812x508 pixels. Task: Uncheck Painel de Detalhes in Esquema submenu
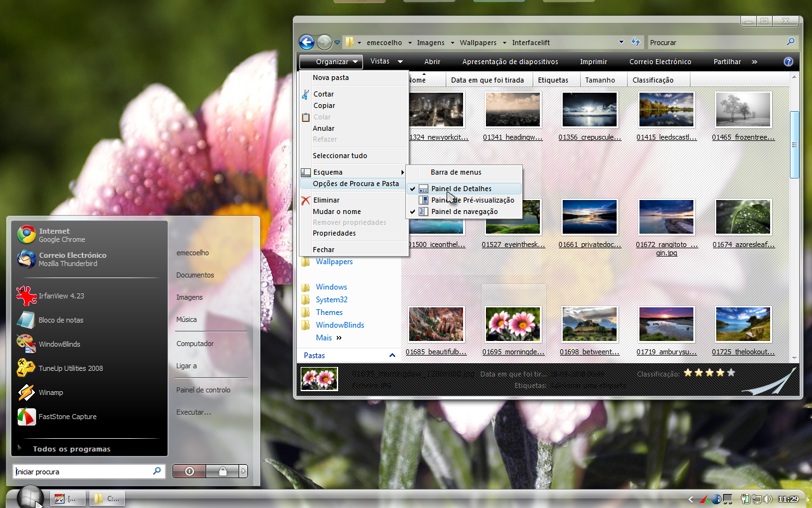click(x=464, y=189)
